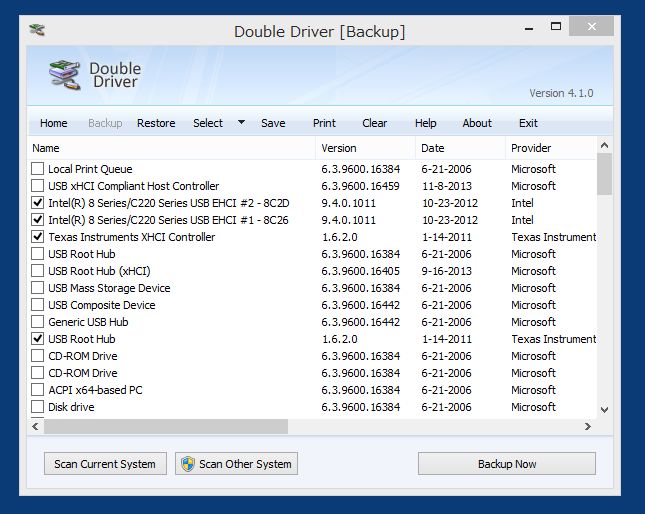
Task: Minimize the Double Driver window
Action: pos(529,27)
